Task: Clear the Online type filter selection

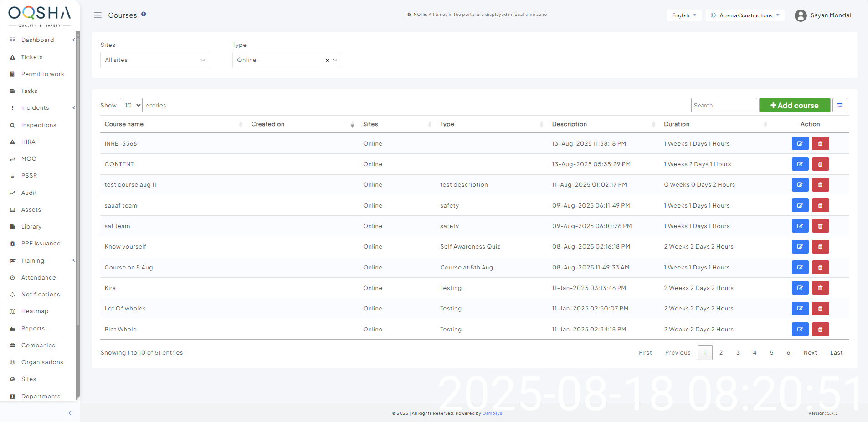Action: coord(327,61)
